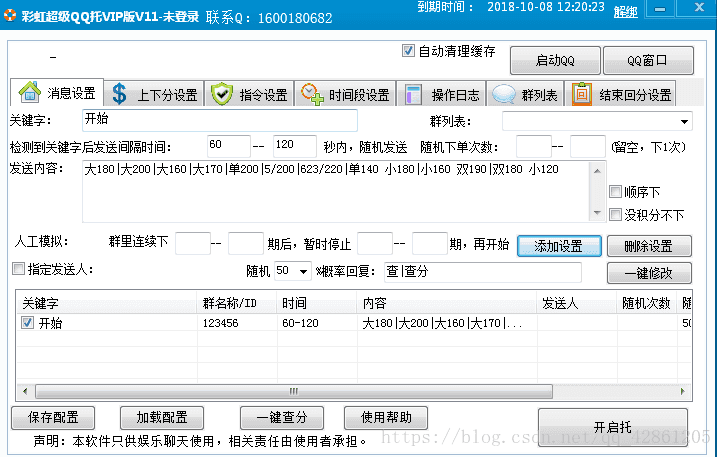Open the 随机 50 probability dropdown

point(303,271)
